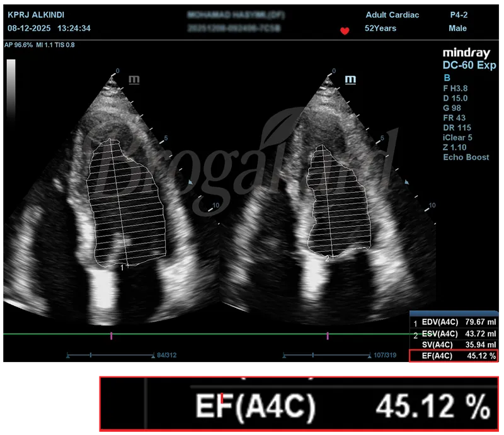Click the left cine loop pink frame marker

tap(112, 336)
